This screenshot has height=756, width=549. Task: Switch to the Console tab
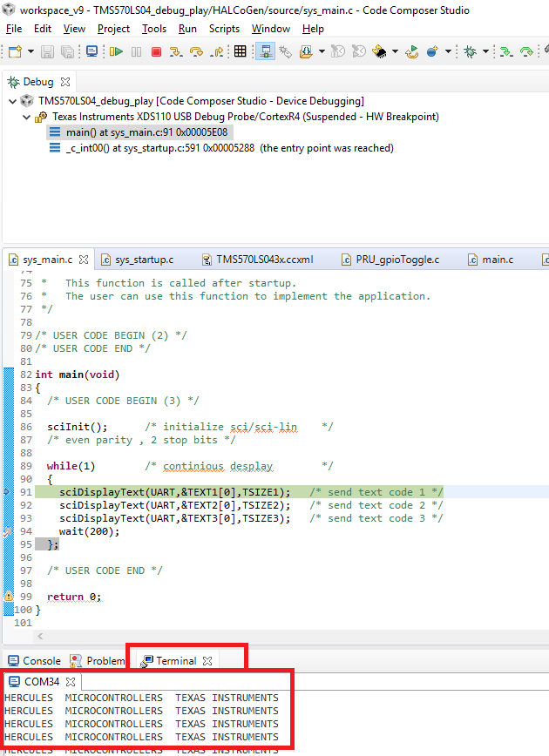[x=34, y=660]
